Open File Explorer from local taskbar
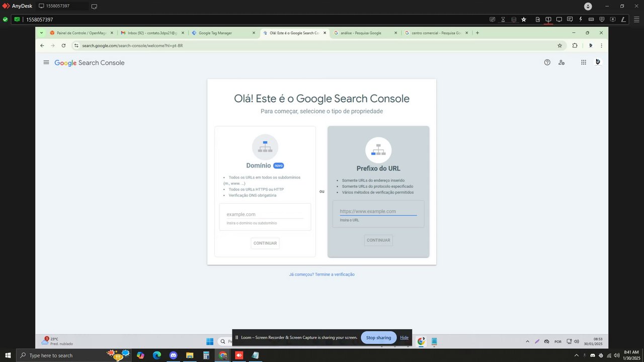Image resolution: width=644 pixels, height=362 pixels. 190,355
